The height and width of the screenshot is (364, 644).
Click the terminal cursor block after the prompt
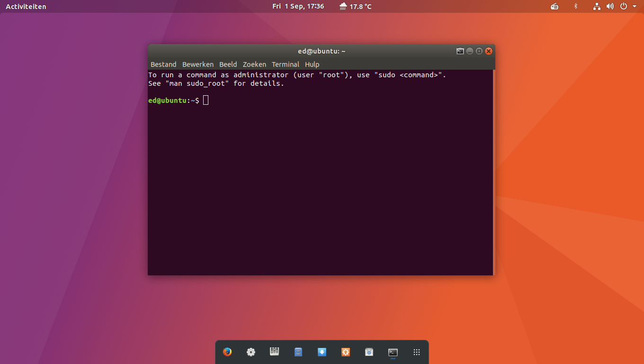206,100
